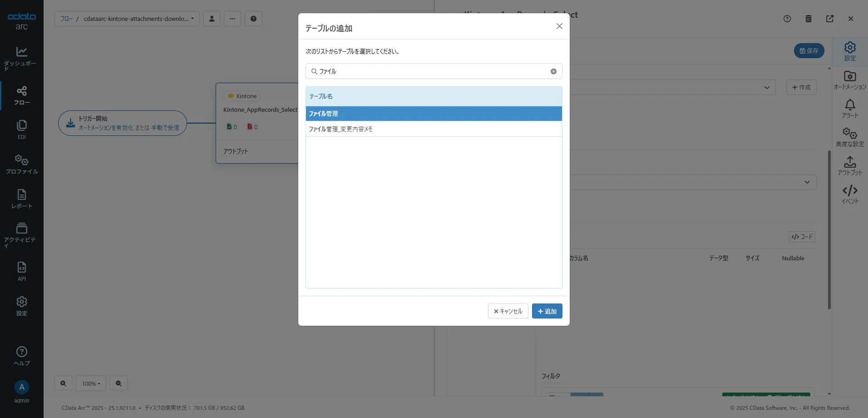
Task: Click the キャンセル button
Action: pos(508,311)
